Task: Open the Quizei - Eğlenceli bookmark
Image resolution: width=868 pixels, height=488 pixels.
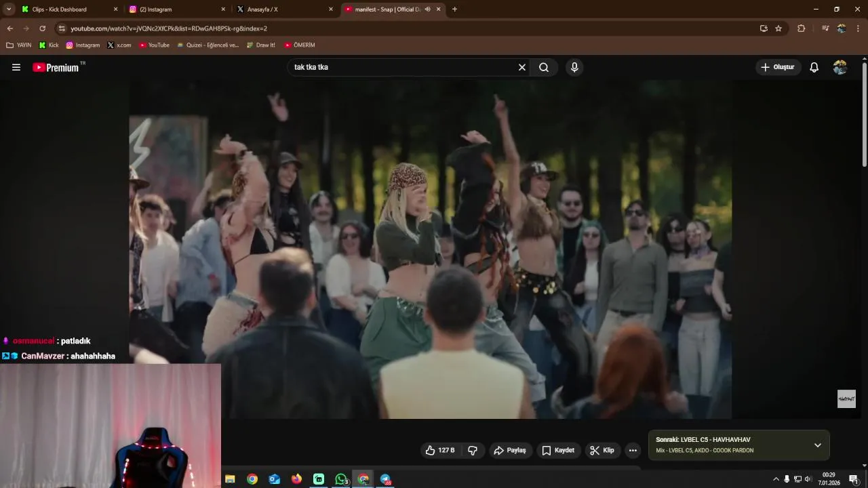Action: tap(208, 45)
